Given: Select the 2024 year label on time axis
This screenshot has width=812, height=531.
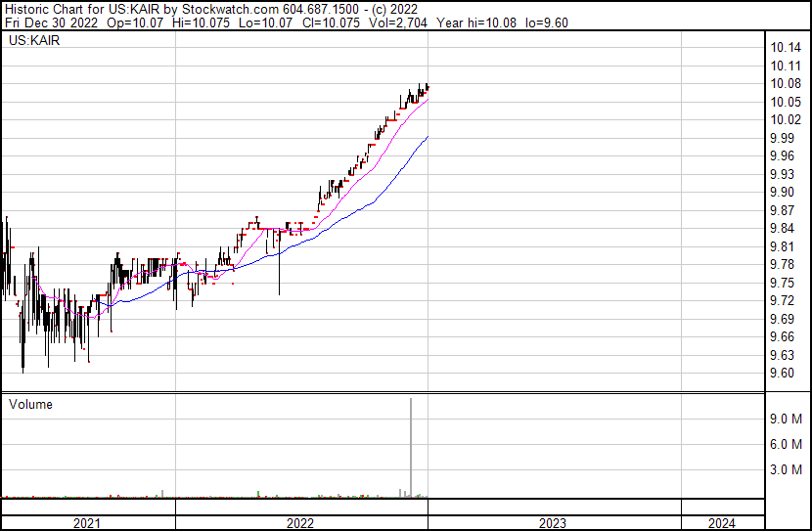Looking at the screenshot, I should (721, 523).
